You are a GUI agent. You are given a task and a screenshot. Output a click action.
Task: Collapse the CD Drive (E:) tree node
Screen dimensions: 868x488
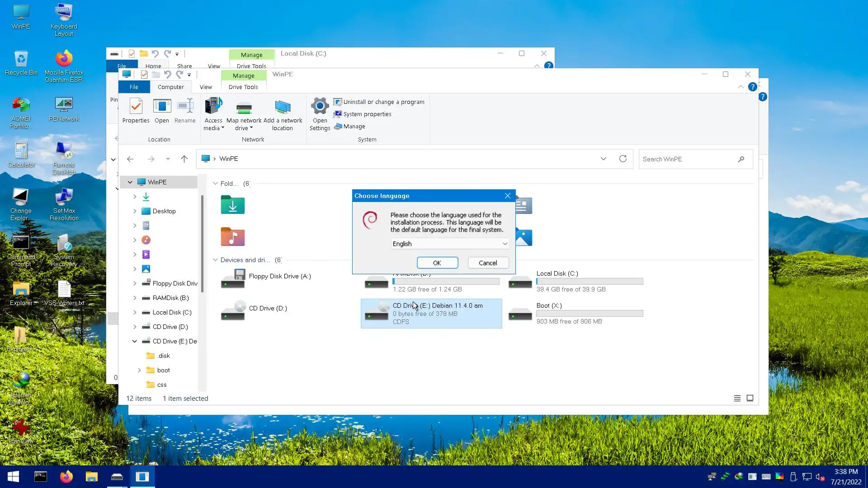(135, 341)
